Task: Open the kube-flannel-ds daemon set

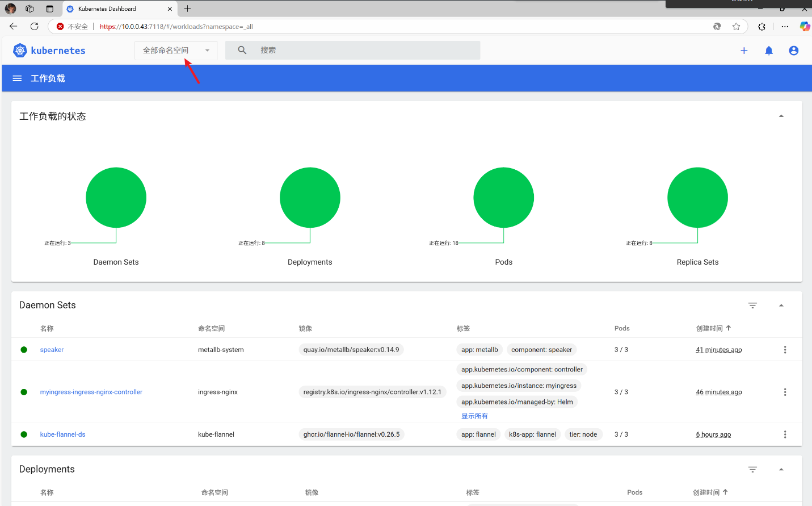Action: tap(62, 434)
